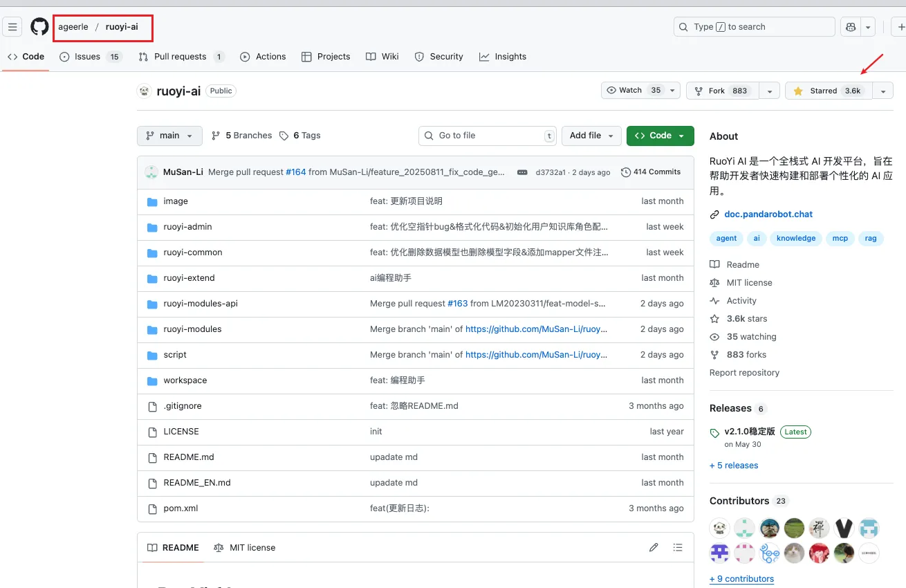View the 6 Tags link
Image resolution: width=906 pixels, height=588 pixels.
[300, 136]
